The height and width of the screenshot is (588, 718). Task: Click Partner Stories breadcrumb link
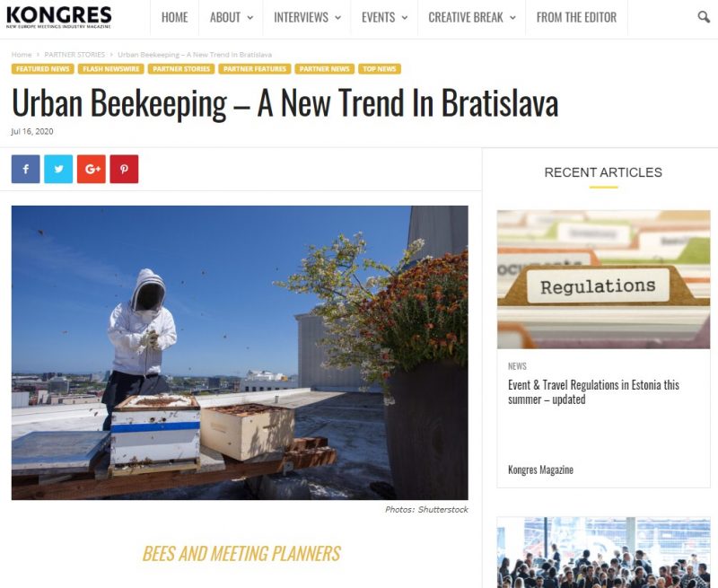pos(74,55)
